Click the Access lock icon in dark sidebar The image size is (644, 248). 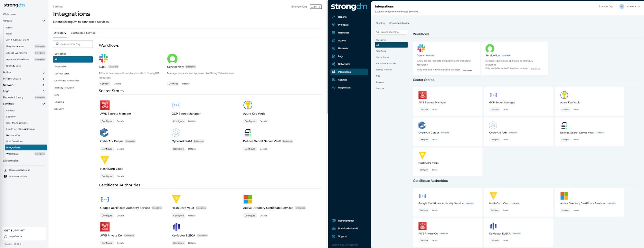tap(334, 41)
